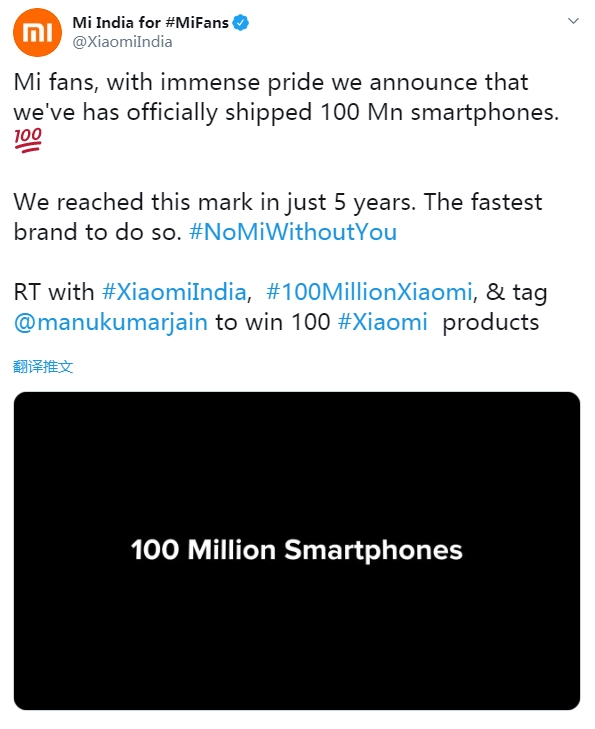Image resolution: width=595 pixels, height=729 pixels.
Task: Click the 'to win 100' text
Action: coord(272,322)
